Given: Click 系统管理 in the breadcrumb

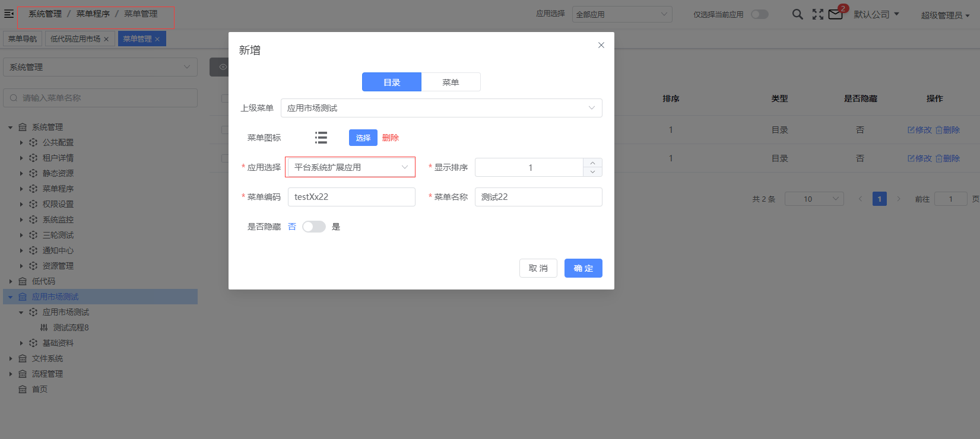Looking at the screenshot, I should click(45, 14).
